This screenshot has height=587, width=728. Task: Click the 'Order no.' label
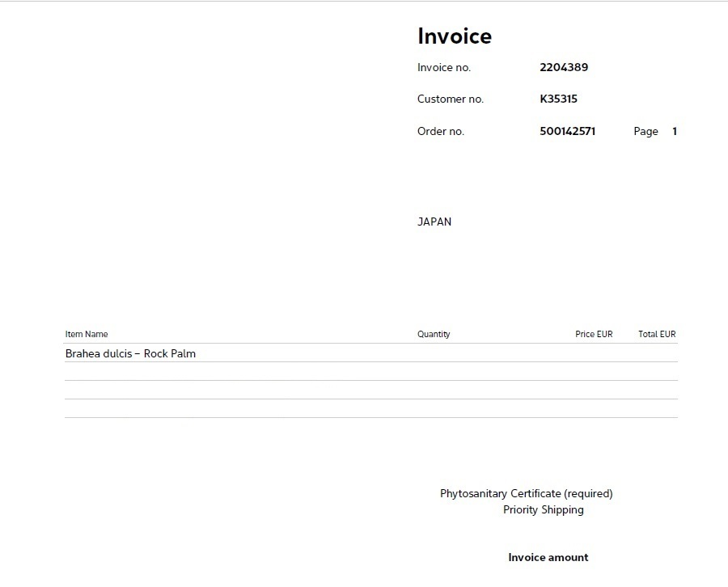pos(441,131)
